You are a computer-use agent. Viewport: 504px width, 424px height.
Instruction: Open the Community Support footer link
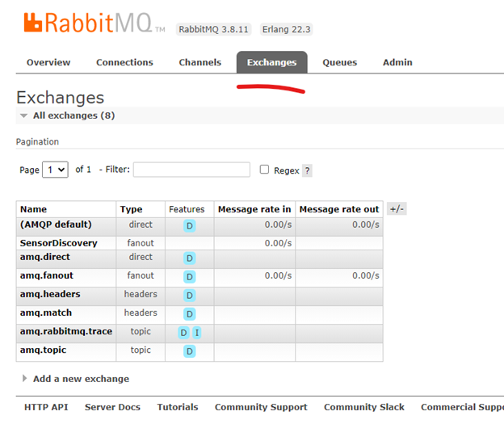tap(261, 407)
